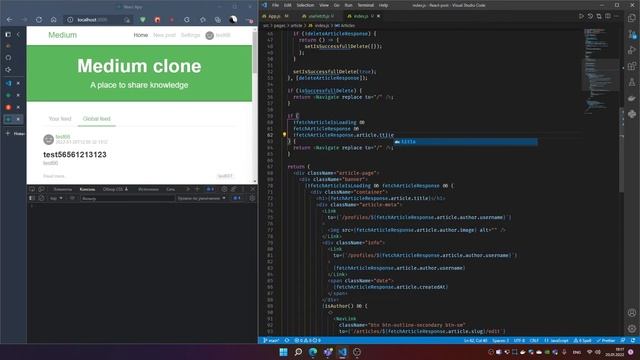The height and width of the screenshot is (360, 640).
Task: Open the View menu in VS Code
Action: 324,5
